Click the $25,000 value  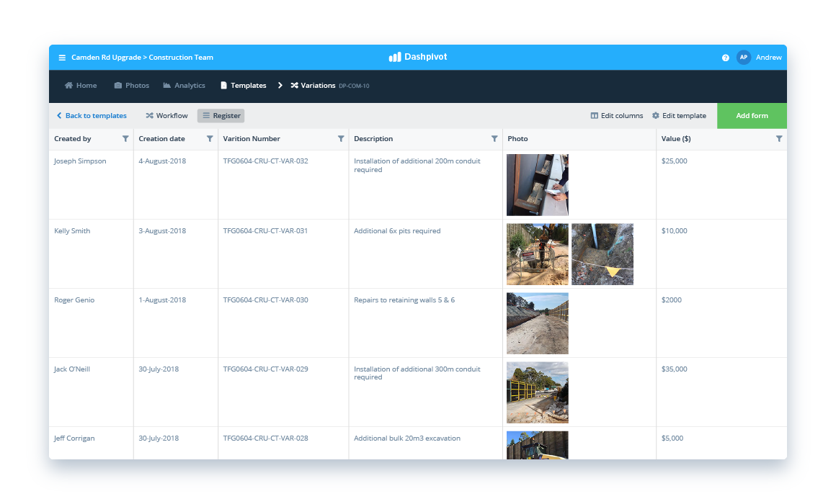click(674, 161)
